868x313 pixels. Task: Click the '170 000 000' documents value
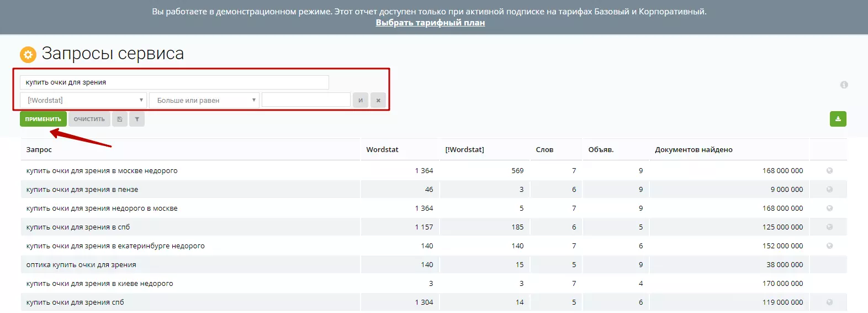pos(782,284)
